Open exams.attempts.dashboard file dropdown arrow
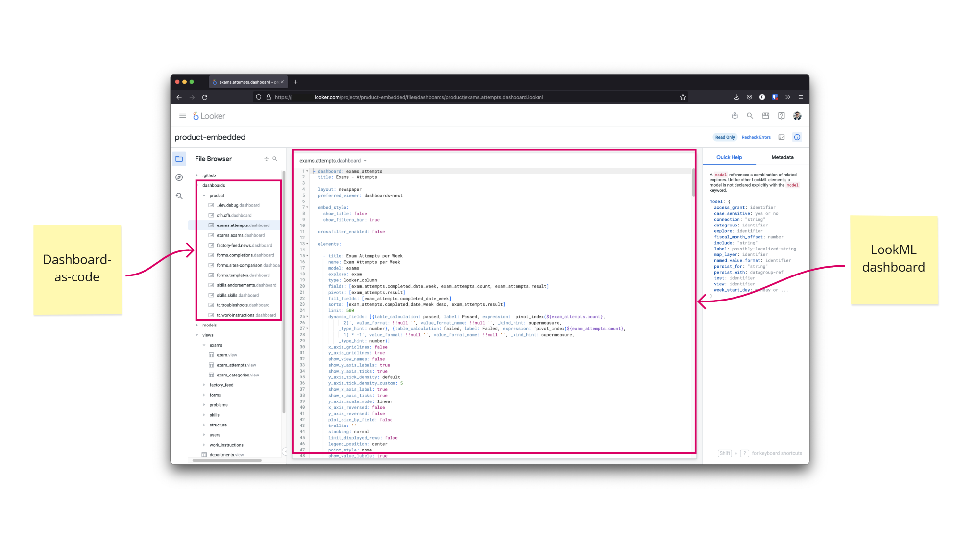980x551 pixels. [365, 161]
